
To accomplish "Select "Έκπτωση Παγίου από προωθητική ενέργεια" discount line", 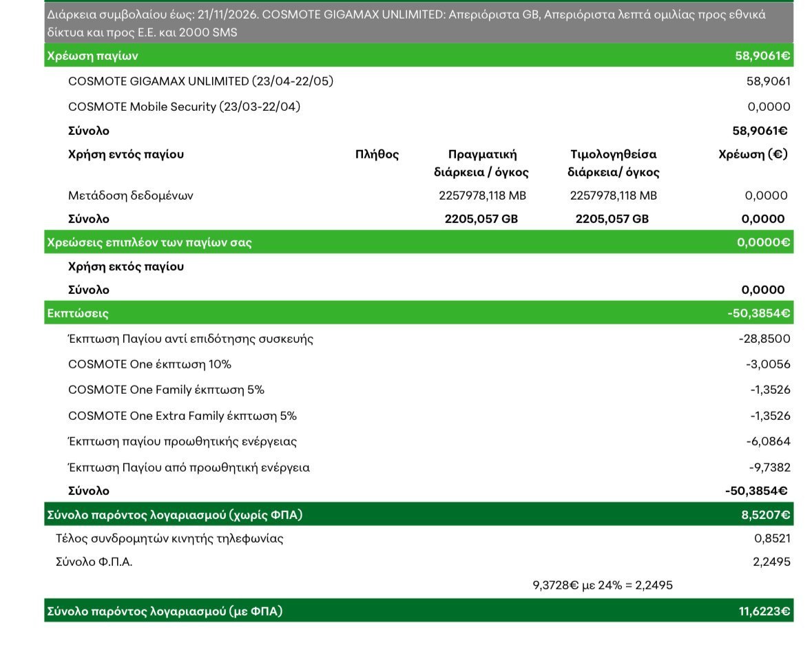I will click(x=189, y=467).
